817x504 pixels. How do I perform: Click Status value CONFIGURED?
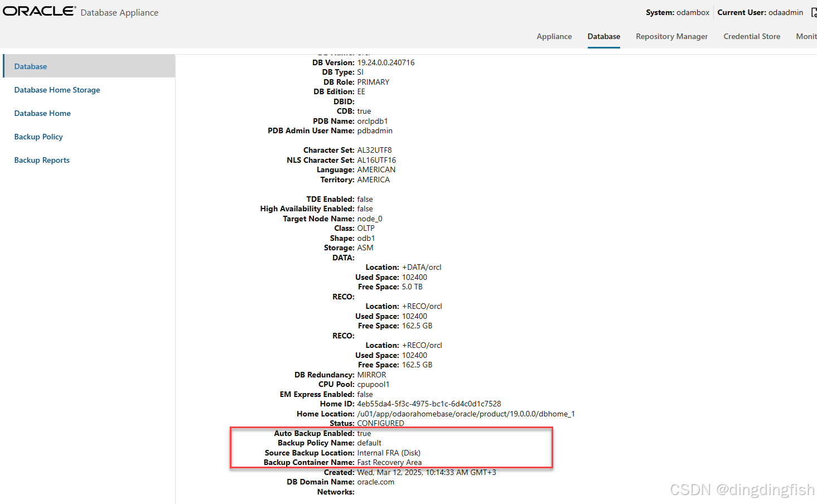point(380,423)
